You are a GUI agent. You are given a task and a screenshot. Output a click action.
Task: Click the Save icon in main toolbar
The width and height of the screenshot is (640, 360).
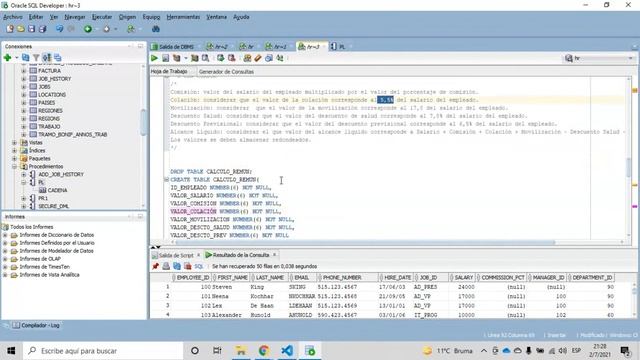point(31,29)
